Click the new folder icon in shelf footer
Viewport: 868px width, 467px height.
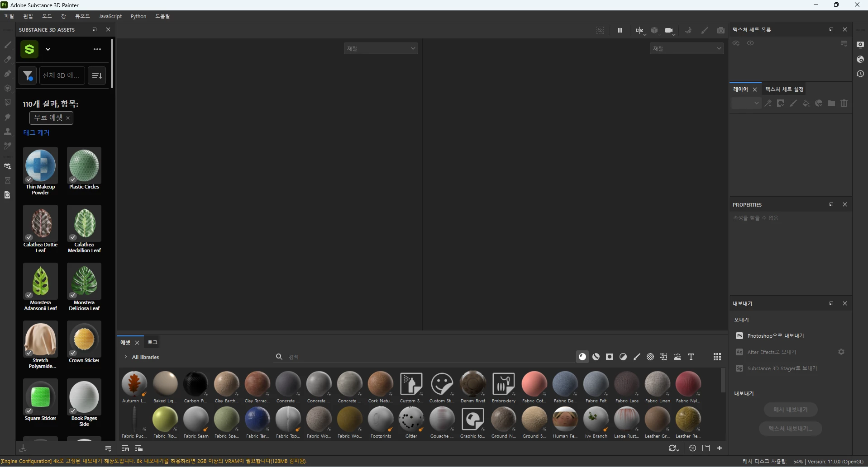click(x=706, y=448)
